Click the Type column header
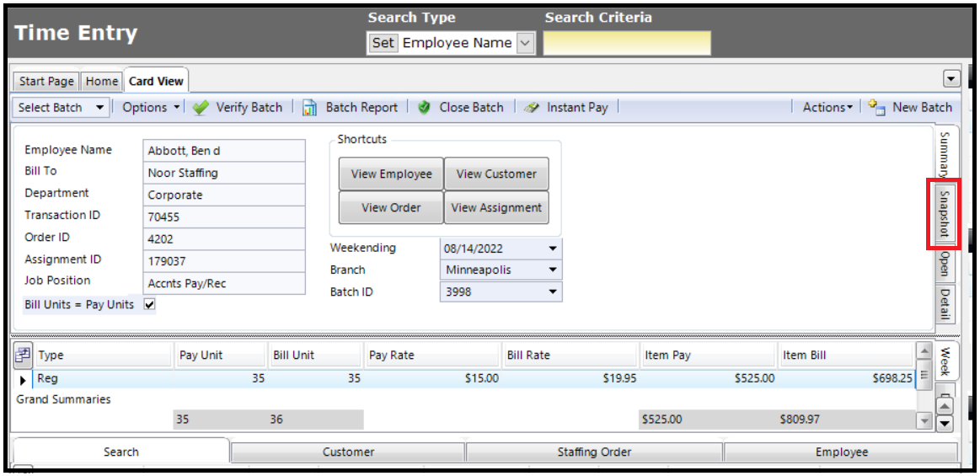 [x=104, y=356]
